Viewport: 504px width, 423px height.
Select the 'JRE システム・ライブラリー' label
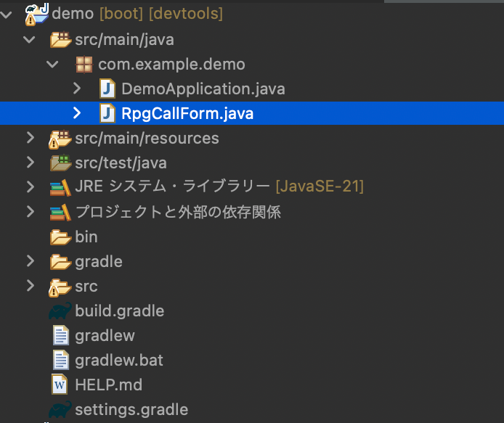(172, 186)
